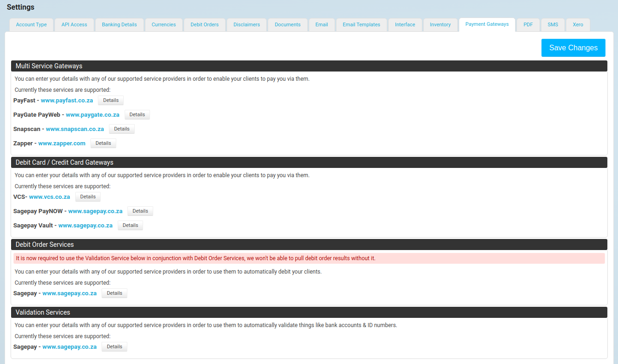Viewport: 618px width, 364px height.
Task: Open Details for Sagepay under Debit Order Services
Action: (x=114, y=293)
